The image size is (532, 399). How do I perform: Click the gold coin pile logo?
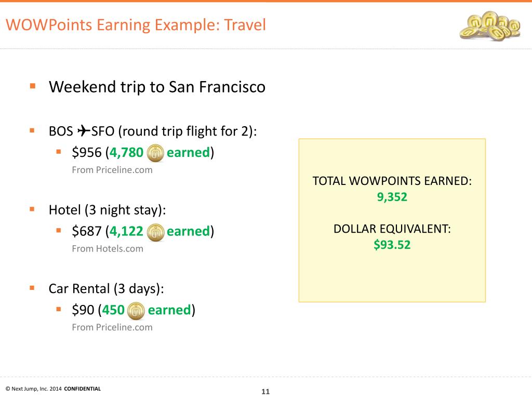(x=490, y=26)
